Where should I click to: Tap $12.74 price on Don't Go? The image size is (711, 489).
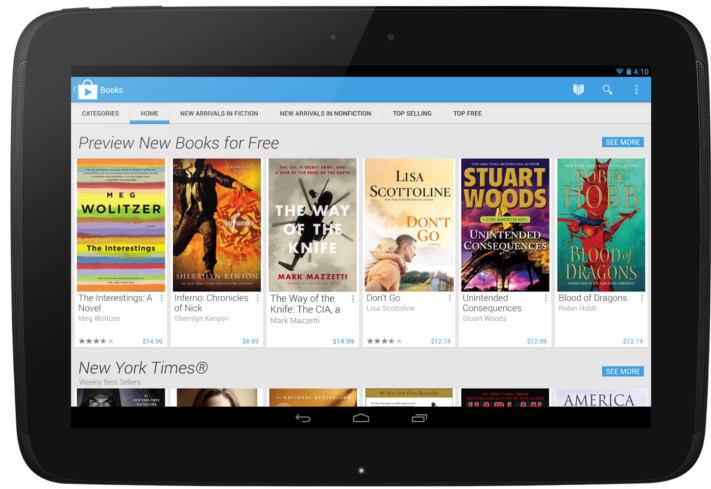(441, 341)
